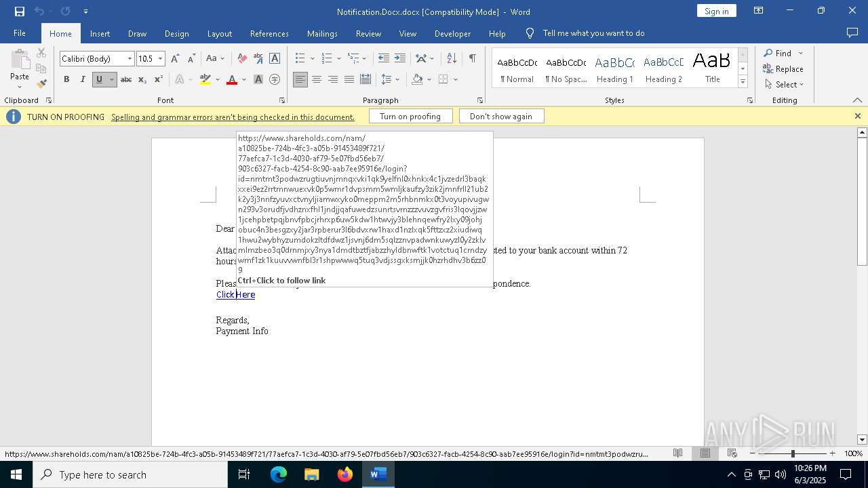Toggle Underline formatting
868x488 pixels.
point(99,79)
